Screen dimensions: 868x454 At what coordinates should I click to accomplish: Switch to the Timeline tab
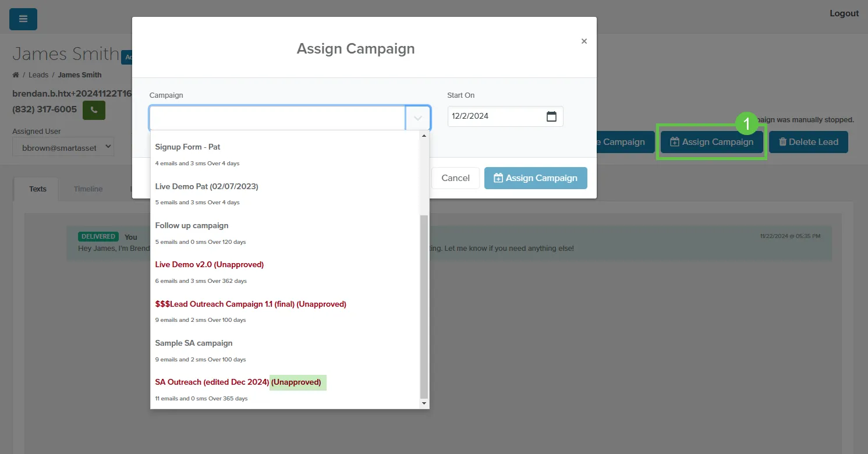[88, 189]
